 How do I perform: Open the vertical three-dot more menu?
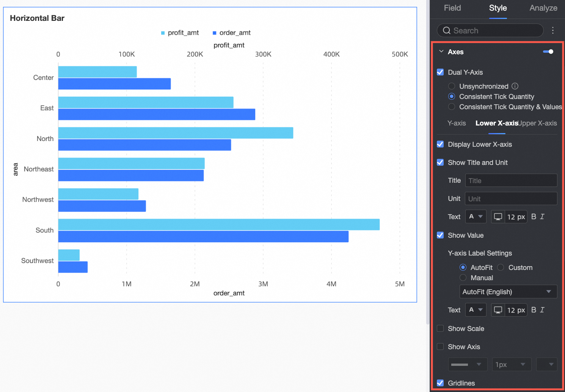(x=553, y=30)
